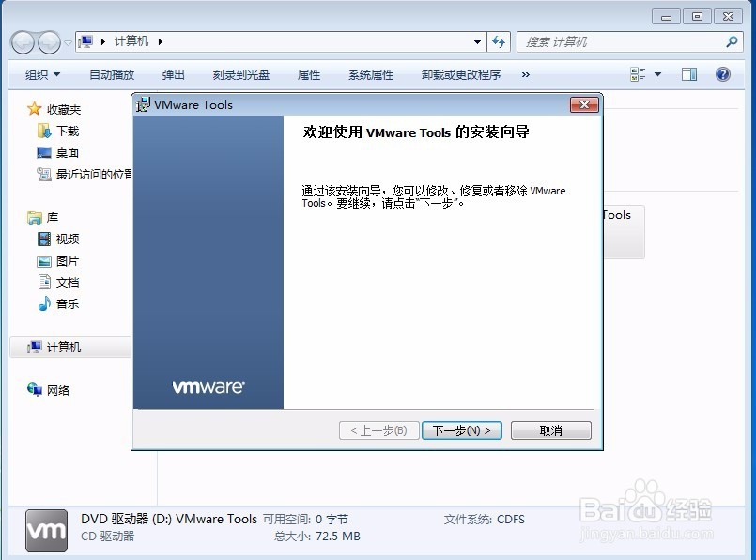Open 音乐 library

click(68, 303)
